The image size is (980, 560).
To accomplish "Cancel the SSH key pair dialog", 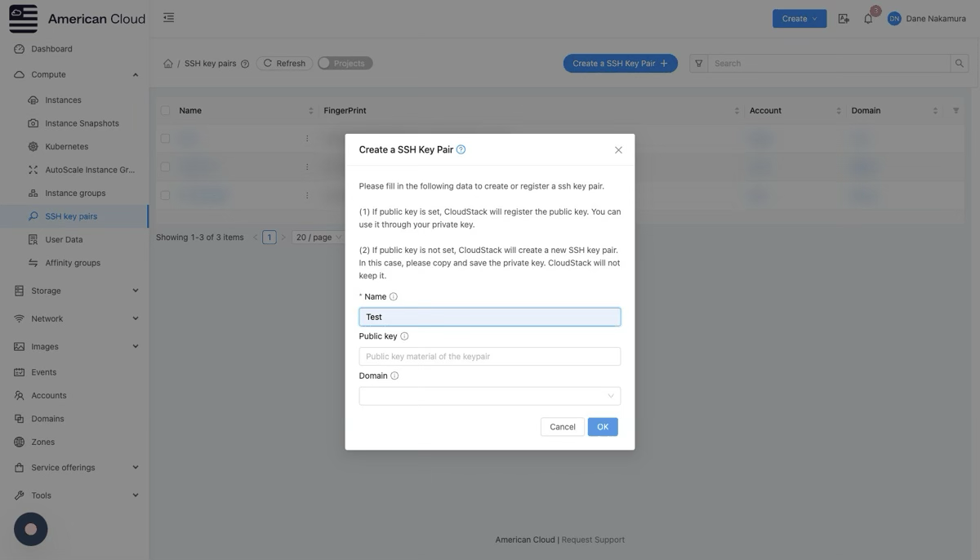I will coord(562,427).
